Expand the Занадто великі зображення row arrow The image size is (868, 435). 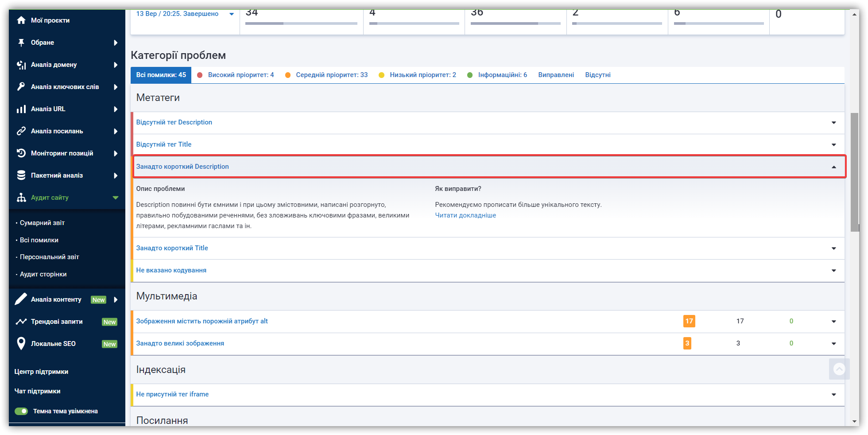tap(834, 344)
